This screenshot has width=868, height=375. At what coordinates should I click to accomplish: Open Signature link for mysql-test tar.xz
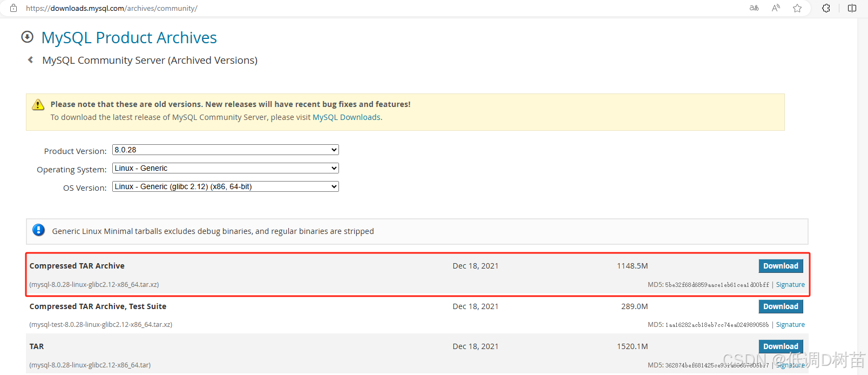click(790, 325)
